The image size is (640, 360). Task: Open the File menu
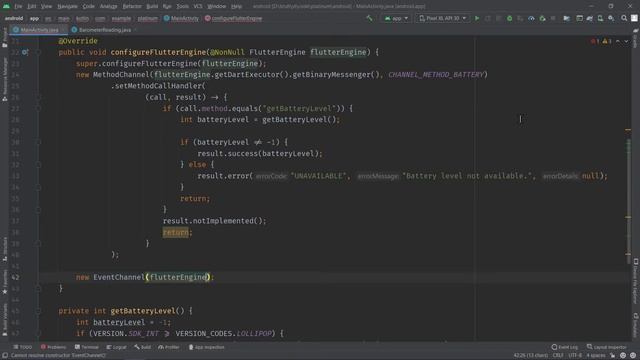point(18,6)
